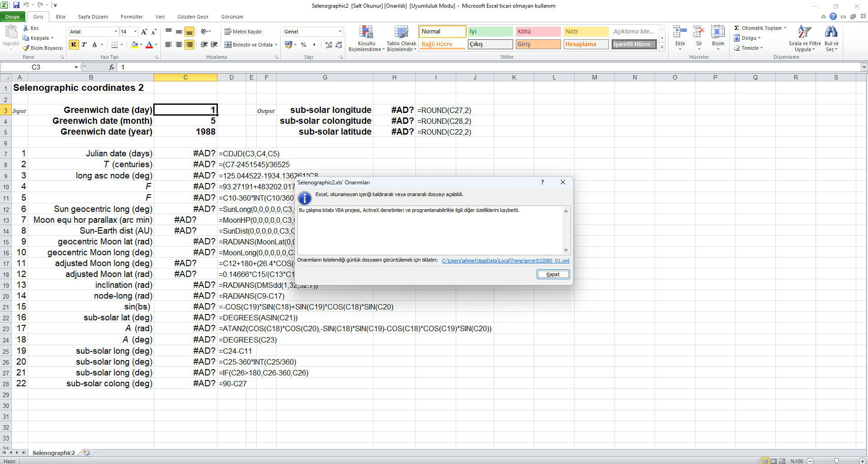The width and height of the screenshot is (868, 464).
Task: Click the Excel help question mark icon
Action: (x=833, y=16)
